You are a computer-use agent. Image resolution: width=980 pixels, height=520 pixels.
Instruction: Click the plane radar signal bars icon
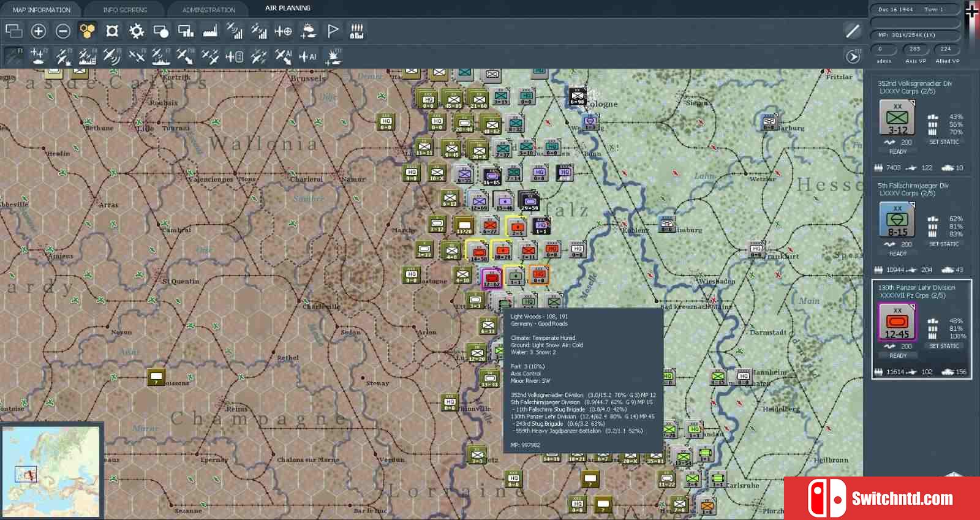pyautogui.click(x=234, y=31)
